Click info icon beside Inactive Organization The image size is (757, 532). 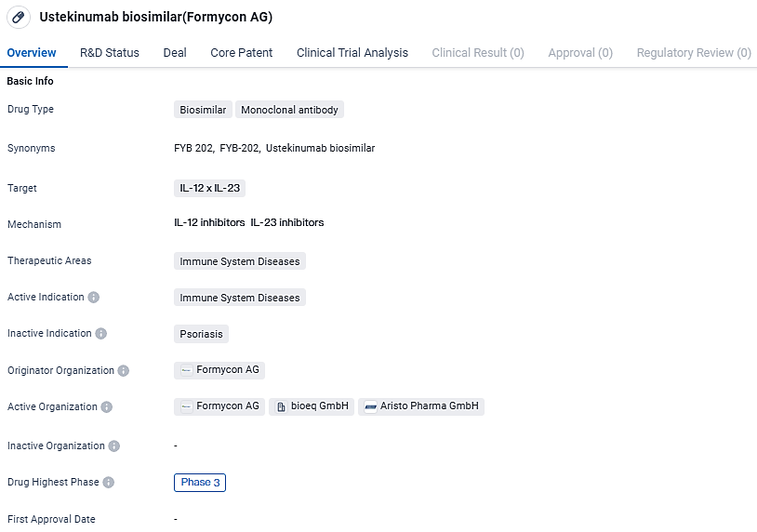114,446
